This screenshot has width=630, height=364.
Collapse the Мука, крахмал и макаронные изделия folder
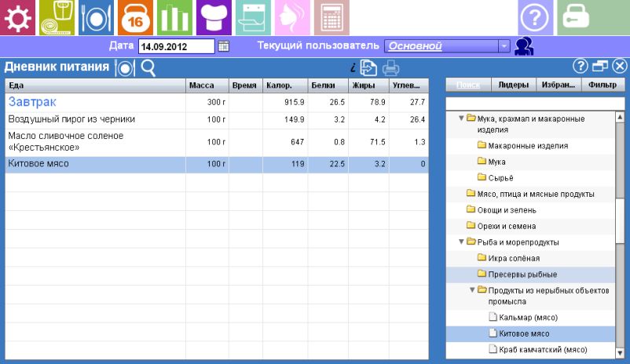click(461, 118)
